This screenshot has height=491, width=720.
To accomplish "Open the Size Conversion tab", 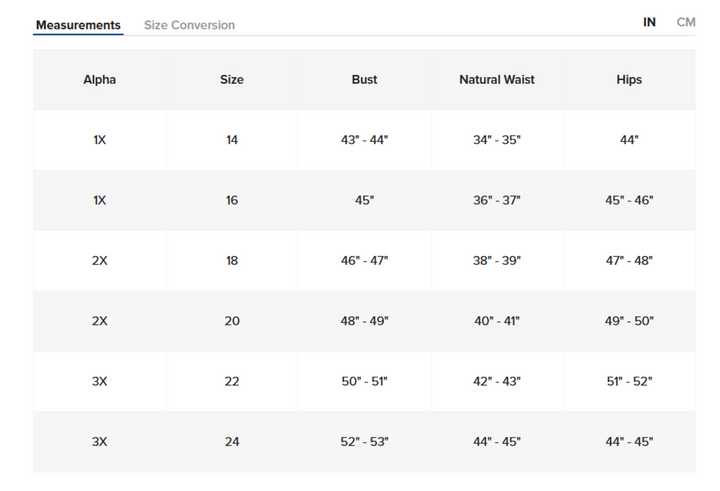I will click(x=189, y=25).
